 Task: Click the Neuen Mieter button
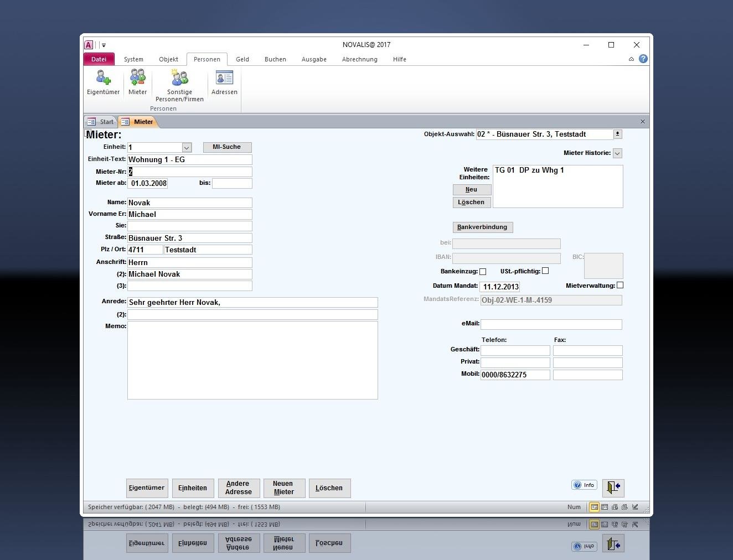284,488
